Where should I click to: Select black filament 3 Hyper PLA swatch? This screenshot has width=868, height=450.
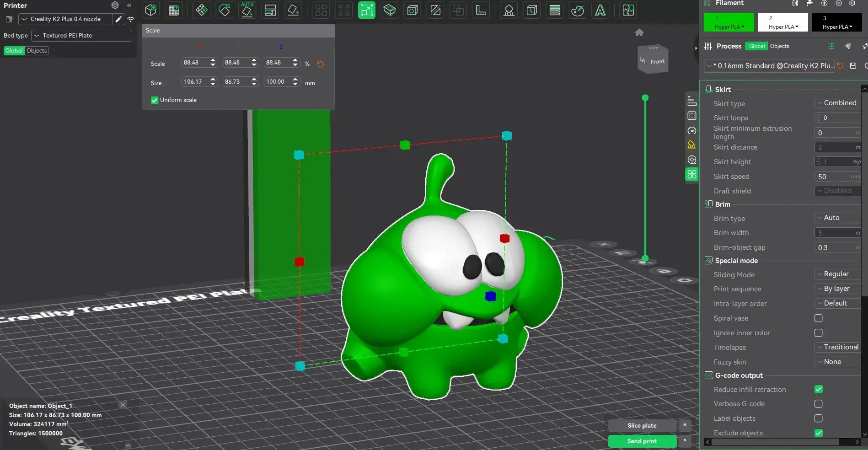click(837, 22)
